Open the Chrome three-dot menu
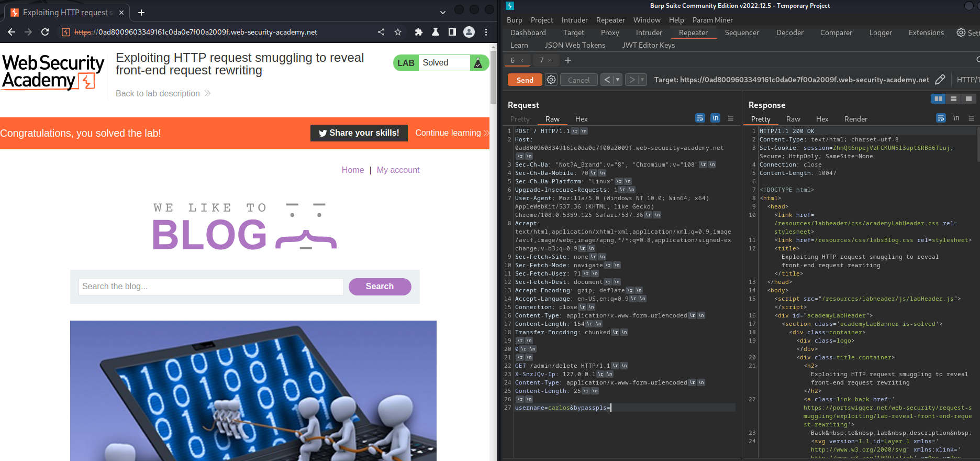The width and height of the screenshot is (980, 461). 486,32
